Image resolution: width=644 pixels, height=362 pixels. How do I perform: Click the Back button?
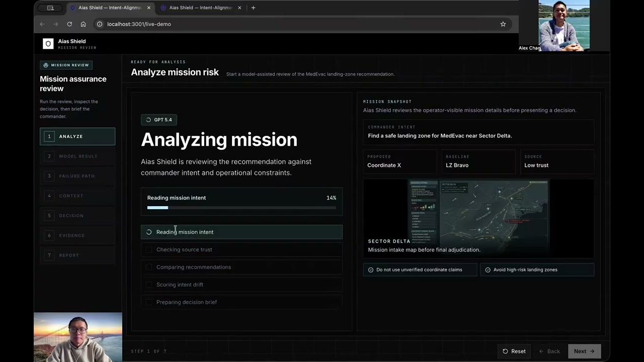(x=549, y=351)
